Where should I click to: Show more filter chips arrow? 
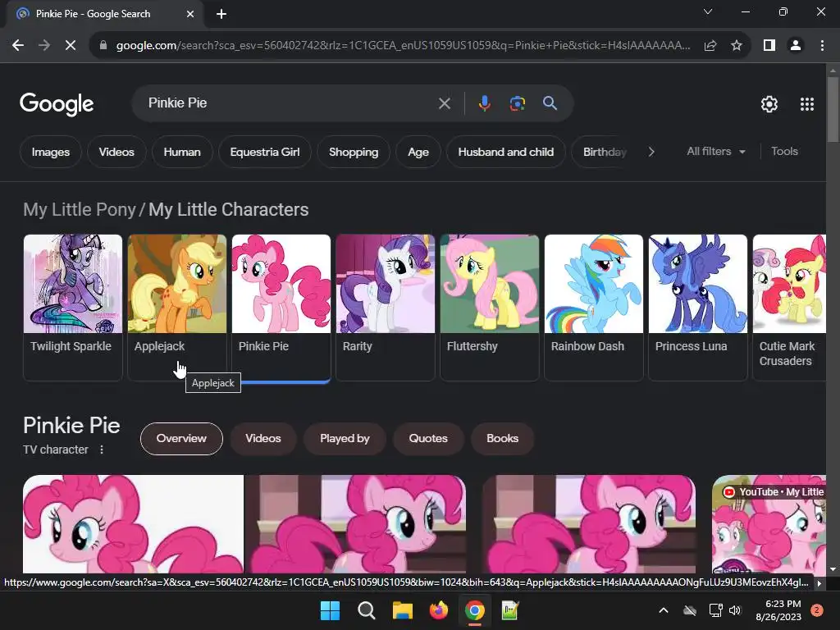tap(651, 152)
